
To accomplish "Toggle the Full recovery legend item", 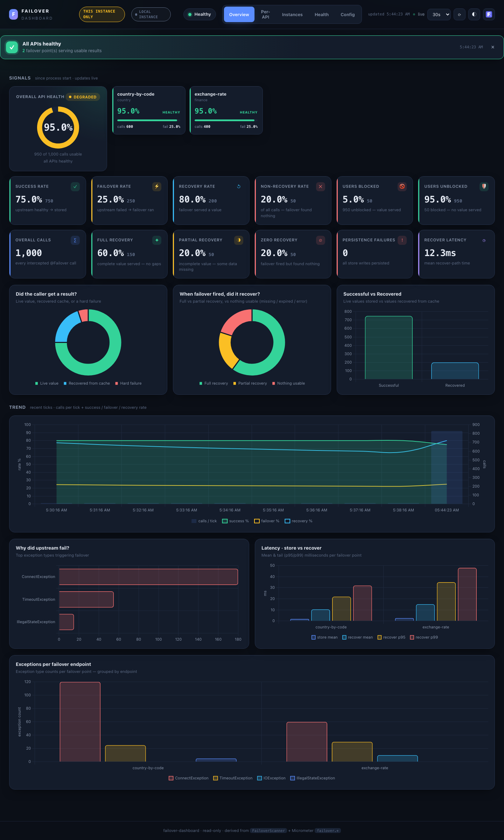I will tap(213, 383).
